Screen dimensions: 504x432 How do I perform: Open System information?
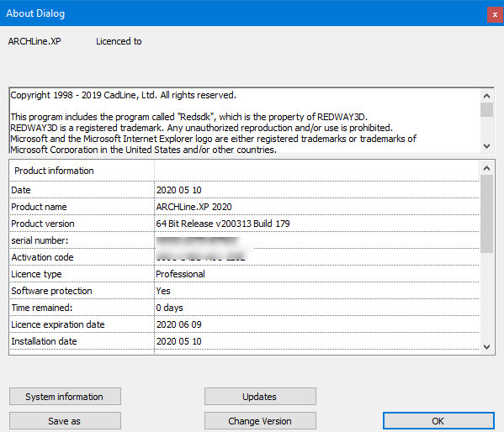coord(65,397)
